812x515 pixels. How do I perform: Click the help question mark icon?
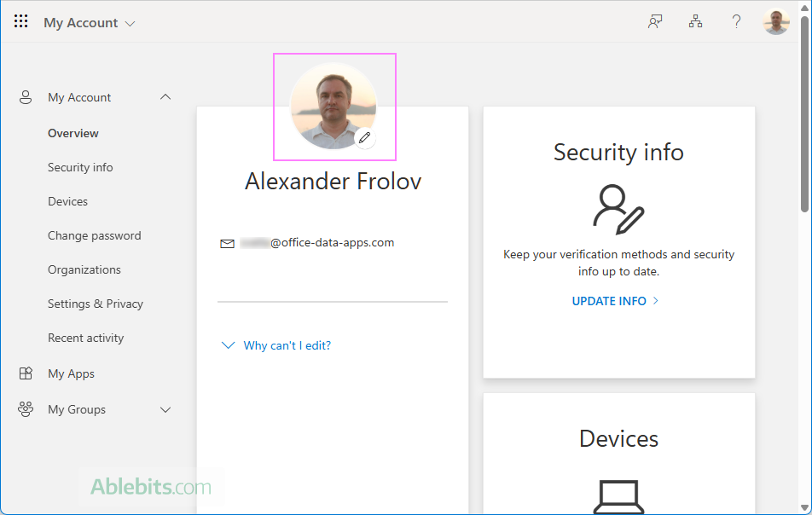click(737, 22)
